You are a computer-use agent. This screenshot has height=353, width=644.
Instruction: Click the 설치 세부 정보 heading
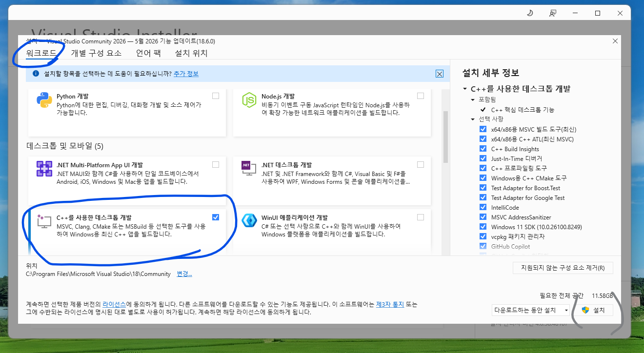click(491, 73)
